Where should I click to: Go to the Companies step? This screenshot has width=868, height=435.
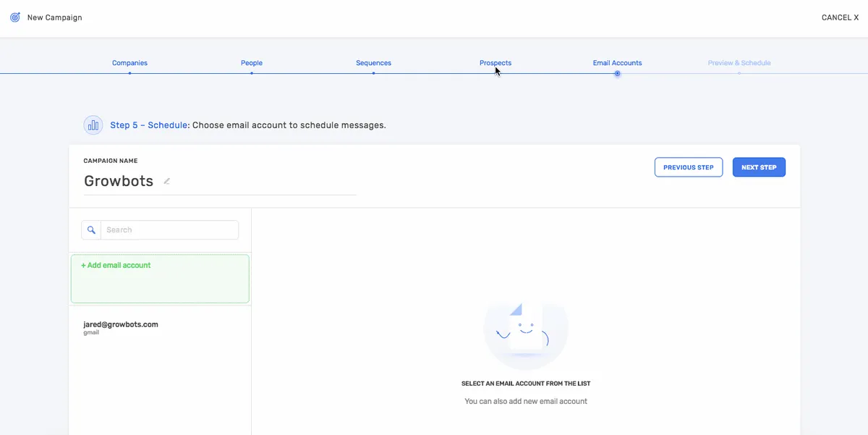pyautogui.click(x=129, y=63)
